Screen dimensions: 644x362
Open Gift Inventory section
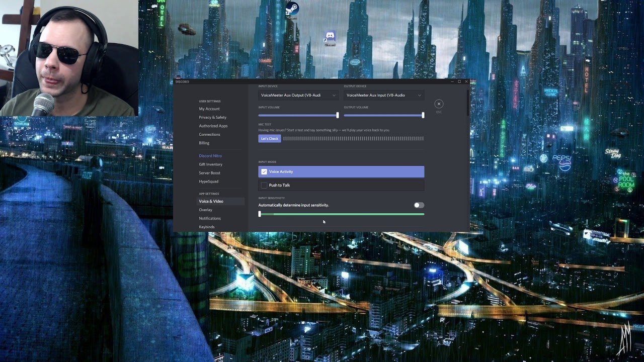211,164
